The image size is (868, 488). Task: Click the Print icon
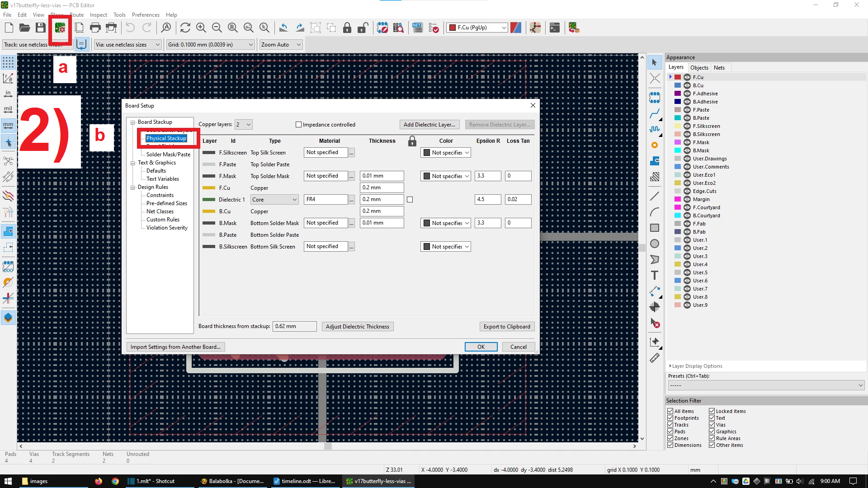95,28
